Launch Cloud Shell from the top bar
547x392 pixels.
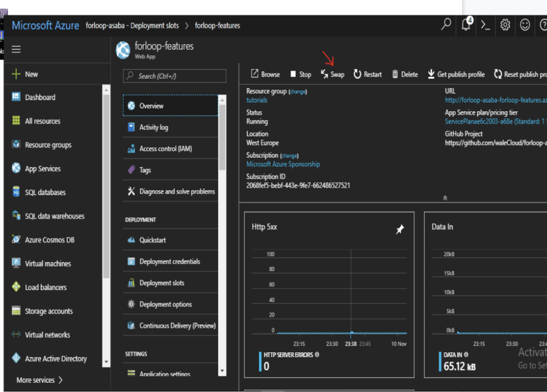pyautogui.click(x=485, y=25)
